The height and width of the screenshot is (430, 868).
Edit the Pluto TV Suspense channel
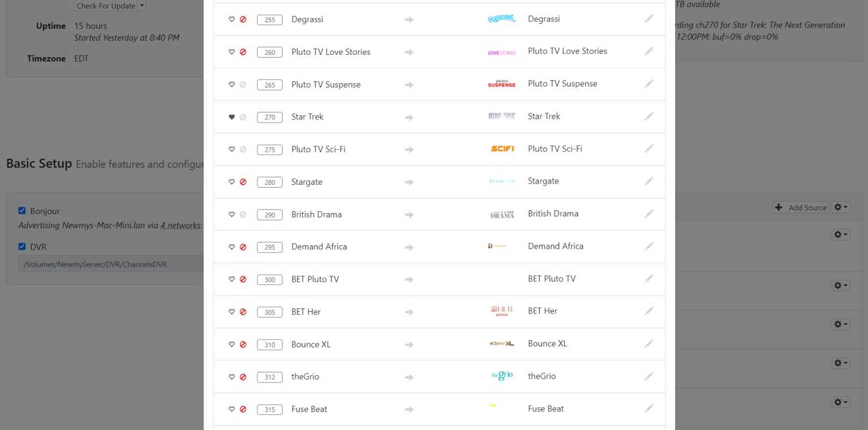point(649,84)
